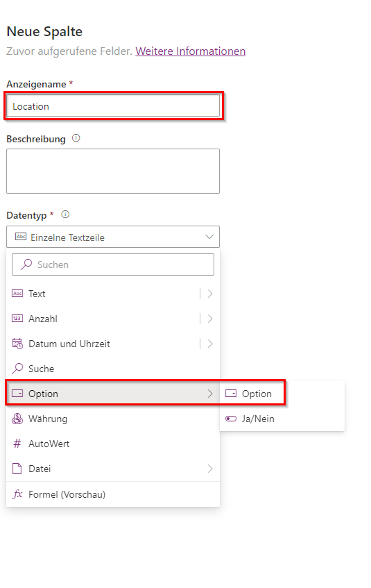Viewport: 371px width, 588px height.
Task: Open the Weitere Informationen link
Action: pyautogui.click(x=191, y=51)
